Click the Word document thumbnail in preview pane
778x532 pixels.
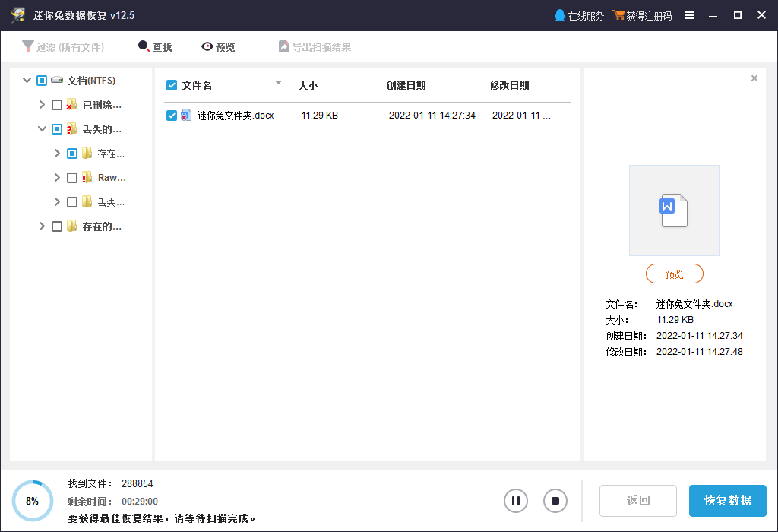click(674, 210)
